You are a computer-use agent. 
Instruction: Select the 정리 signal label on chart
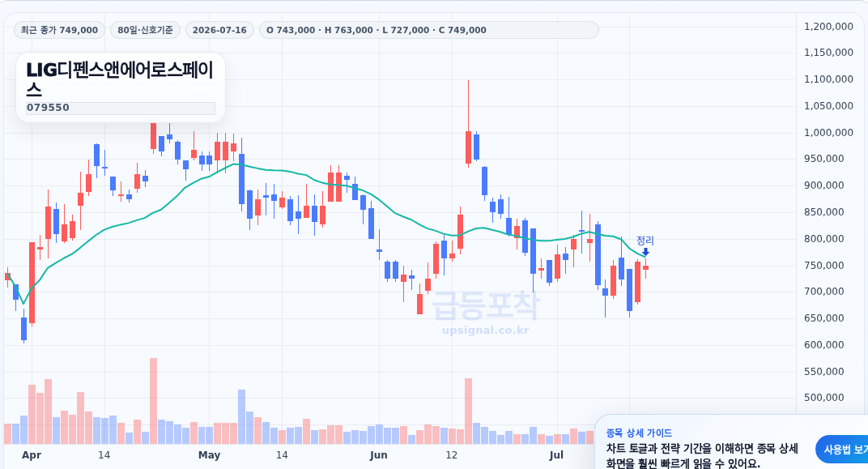pos(645,241)
